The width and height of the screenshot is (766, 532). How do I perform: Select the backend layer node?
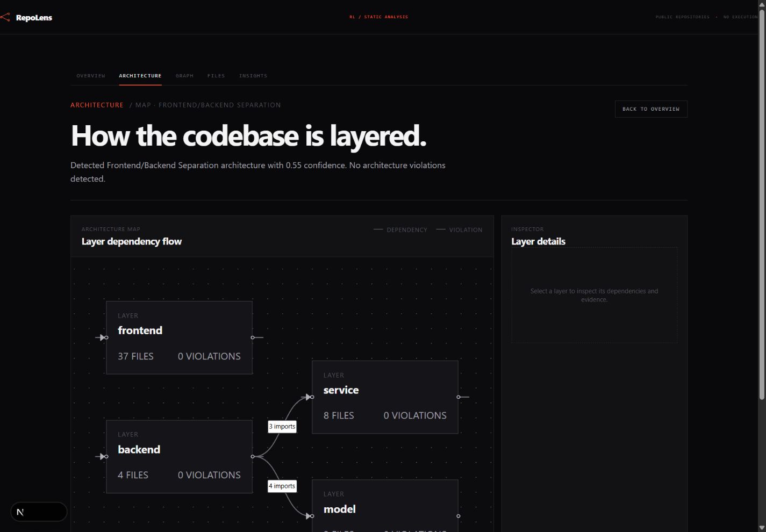(179, 456)
